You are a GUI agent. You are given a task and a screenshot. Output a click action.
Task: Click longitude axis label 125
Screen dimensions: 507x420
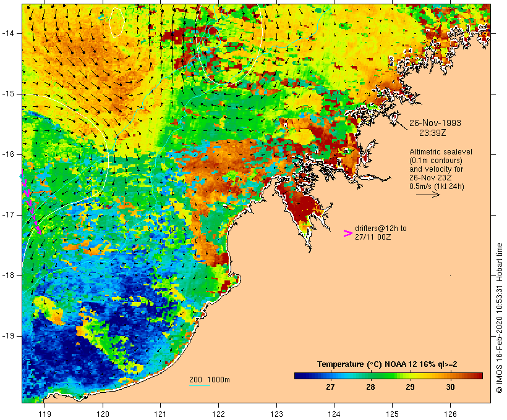(393, 414)
